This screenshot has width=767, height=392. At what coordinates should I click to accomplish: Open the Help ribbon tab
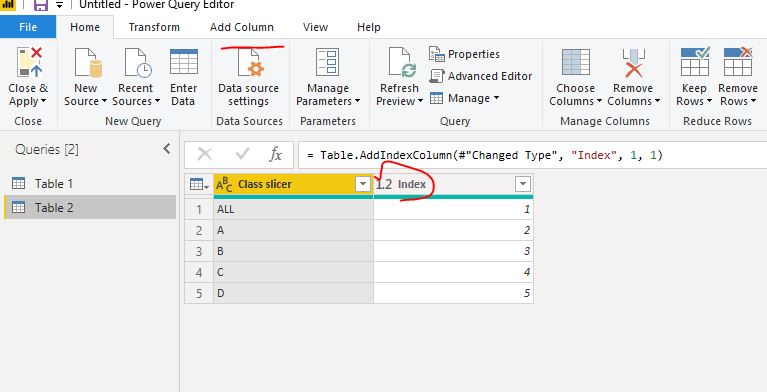click(368, 27)
